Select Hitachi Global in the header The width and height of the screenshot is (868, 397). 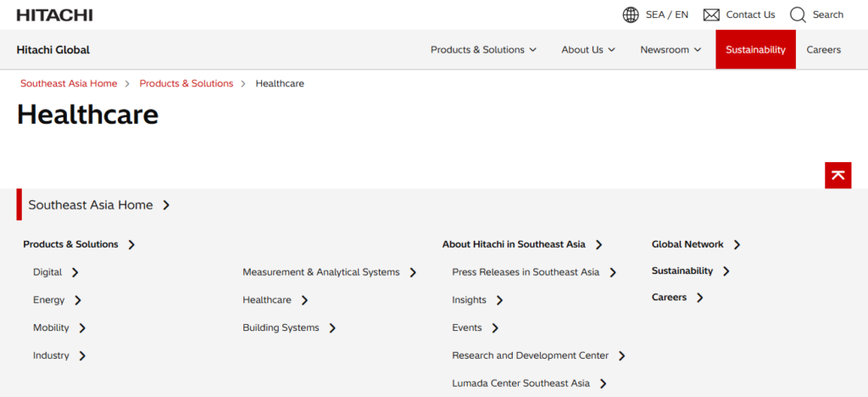(x=53, y=50)
